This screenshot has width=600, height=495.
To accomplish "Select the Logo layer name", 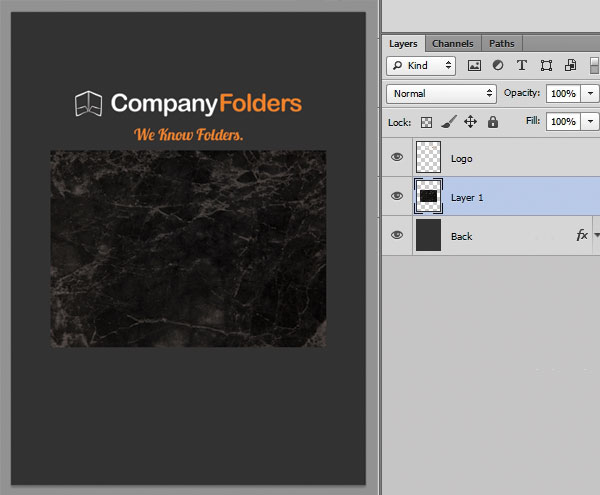I will [x=461, y=159].
